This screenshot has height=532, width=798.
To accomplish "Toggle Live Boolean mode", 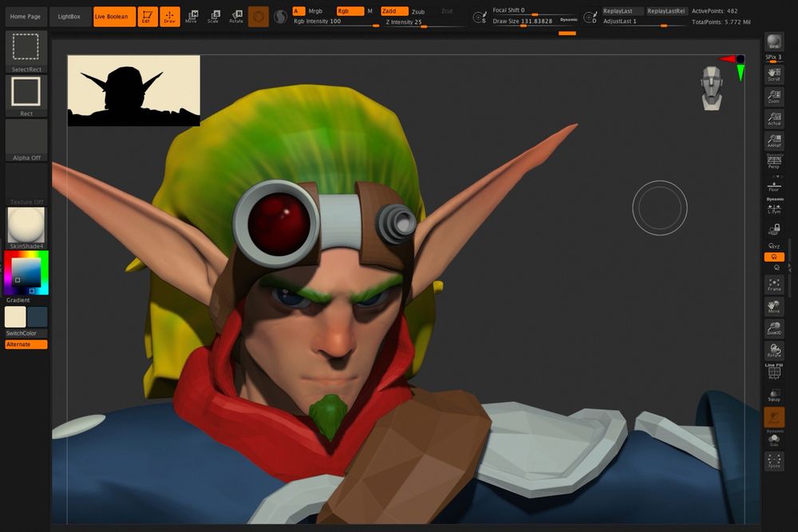I will coord(114,17).
